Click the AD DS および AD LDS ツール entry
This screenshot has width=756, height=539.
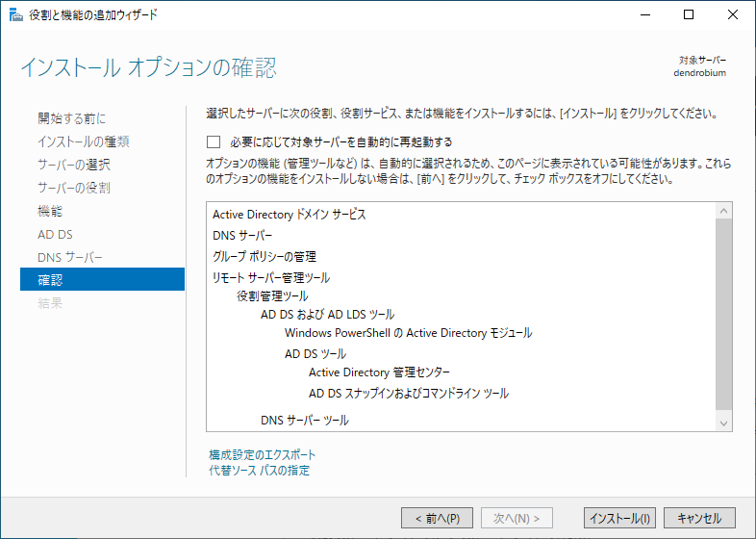point(327,315)
